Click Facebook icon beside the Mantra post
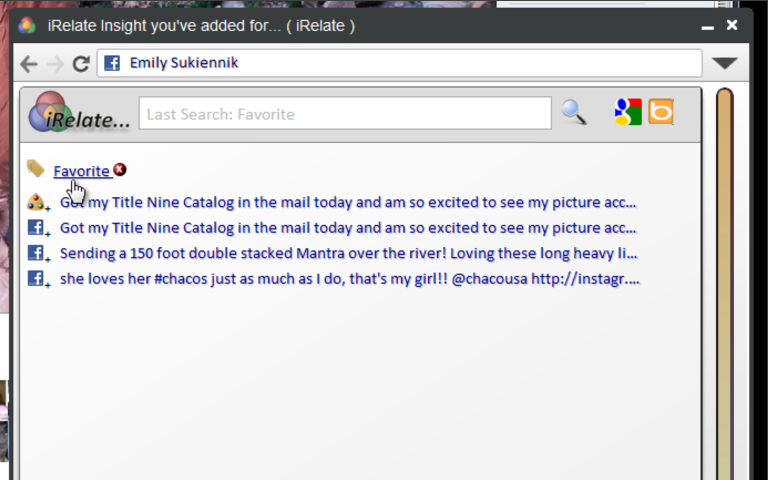Image resolution: width=768 pixels, height=480 pixels. tap(38, 253)
